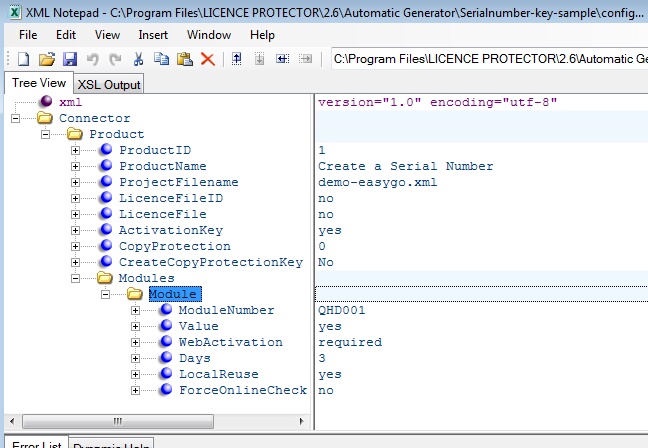Expand the WebActivation element

[135, 342]
